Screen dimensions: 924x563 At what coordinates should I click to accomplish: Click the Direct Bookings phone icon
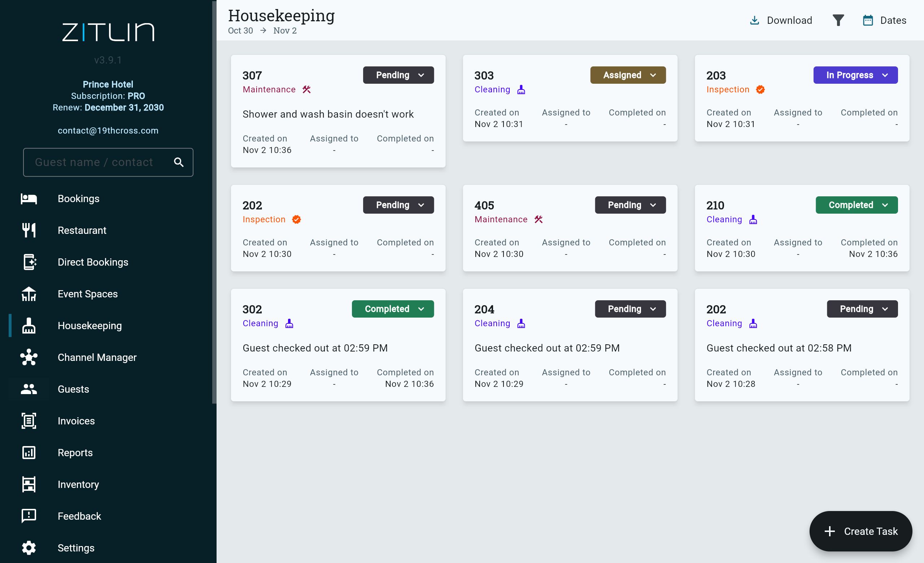(x=29, y=262)
